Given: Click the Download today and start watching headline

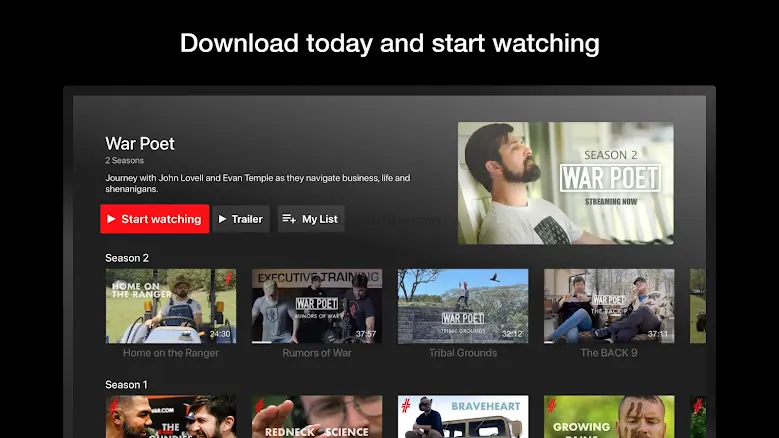Looking at the screenshot, I should click(x=390, y=43).
